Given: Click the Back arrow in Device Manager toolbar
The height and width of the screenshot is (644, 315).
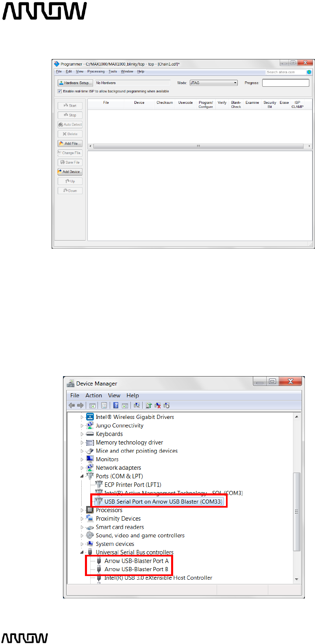Looking at the screenshot, I should pos(72,405).
